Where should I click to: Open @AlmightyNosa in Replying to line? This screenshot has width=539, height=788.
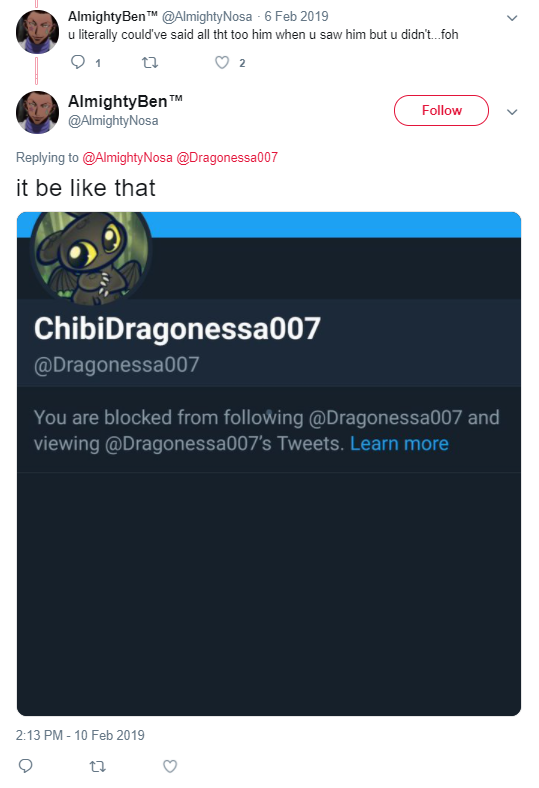[128, 157]
